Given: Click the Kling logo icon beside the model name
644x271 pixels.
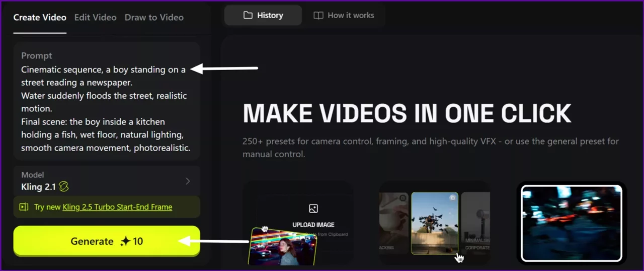Looking at the screenshot, I should [x=63, y=187].
